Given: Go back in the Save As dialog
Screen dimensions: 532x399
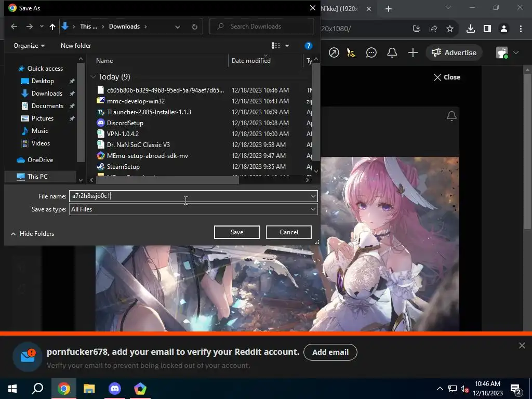Looking at the screenshot, I should (14, 26).
